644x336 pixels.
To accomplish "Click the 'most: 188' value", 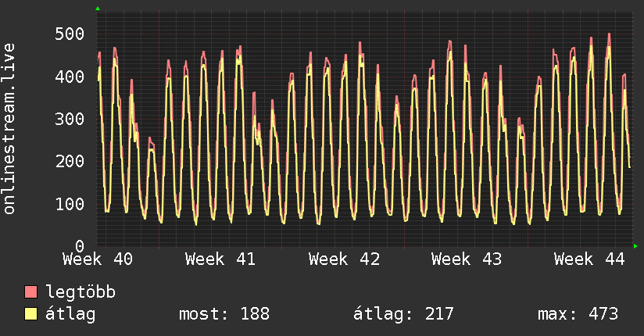I will (224, 314).
